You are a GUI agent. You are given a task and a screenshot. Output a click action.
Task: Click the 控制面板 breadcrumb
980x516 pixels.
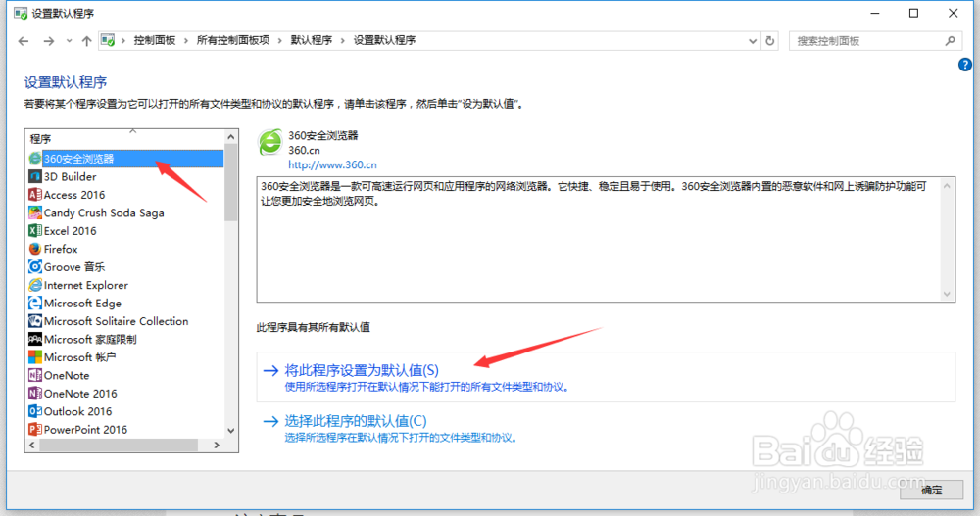coord(155,40)
